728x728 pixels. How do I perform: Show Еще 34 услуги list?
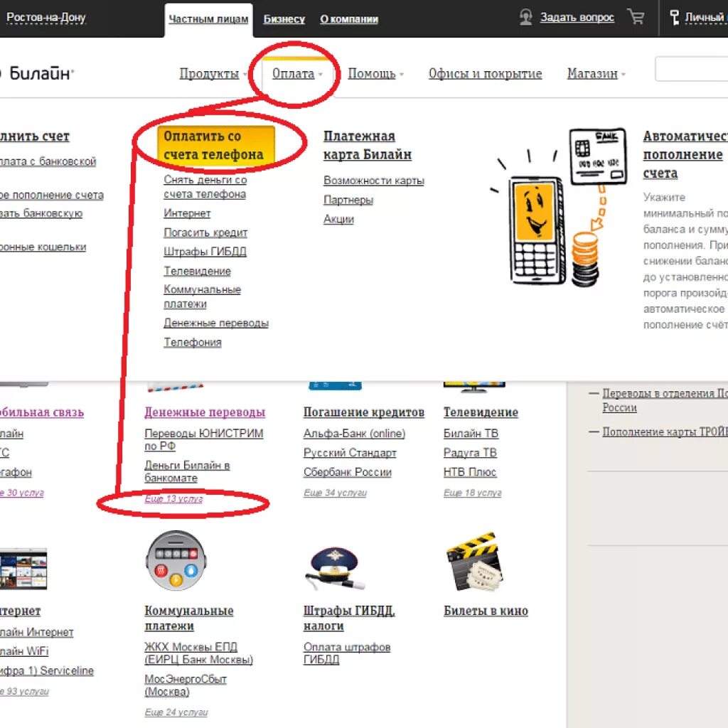pyautogui.click(x=335, y=493)
